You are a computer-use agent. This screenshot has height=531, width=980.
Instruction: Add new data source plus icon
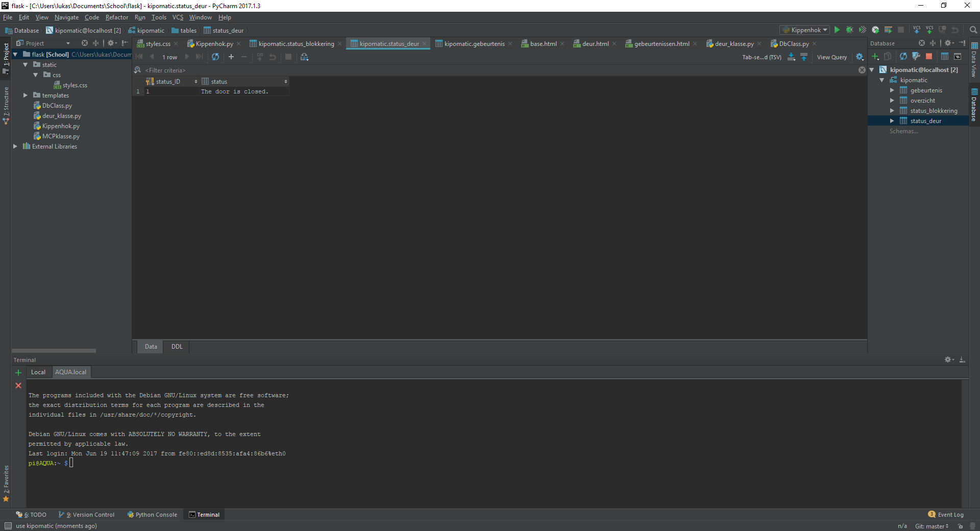coord(875,56)
